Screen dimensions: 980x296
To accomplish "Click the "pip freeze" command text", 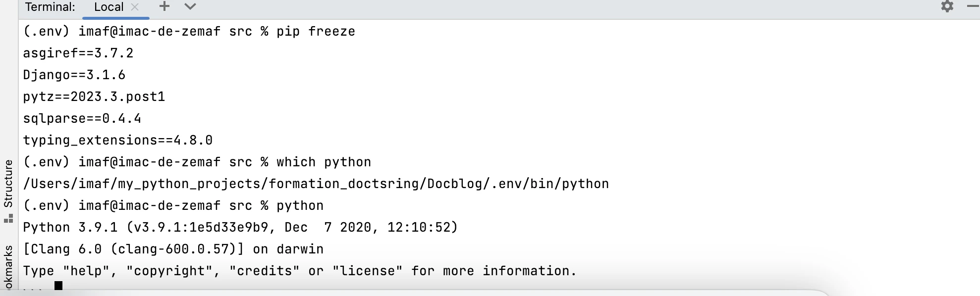I will tap(316, 32).
